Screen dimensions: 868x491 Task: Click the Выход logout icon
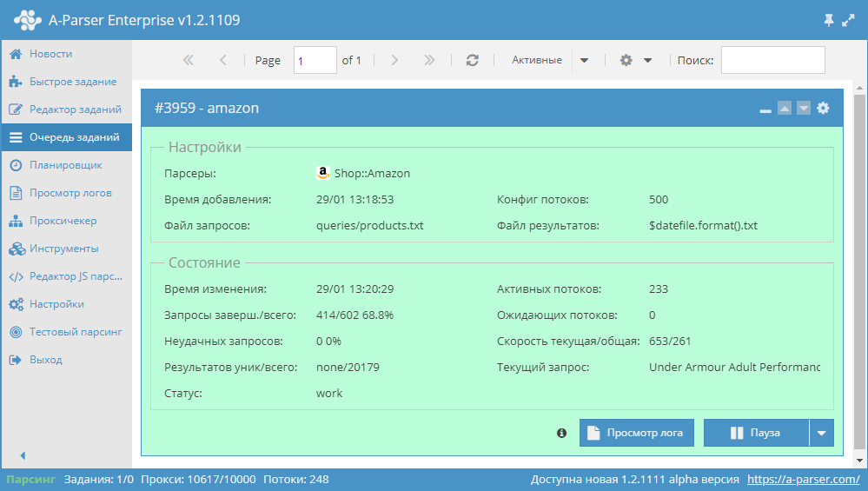16,360
